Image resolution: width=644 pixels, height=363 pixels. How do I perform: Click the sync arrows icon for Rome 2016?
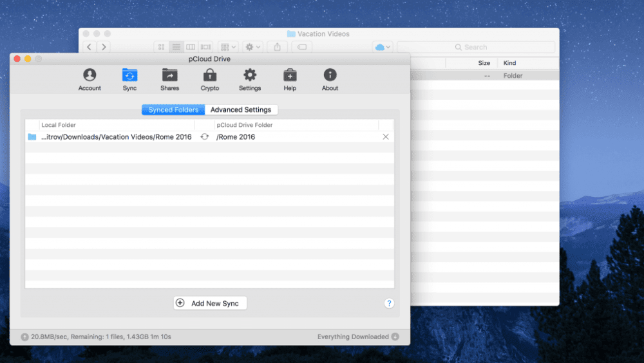(205, 136)
